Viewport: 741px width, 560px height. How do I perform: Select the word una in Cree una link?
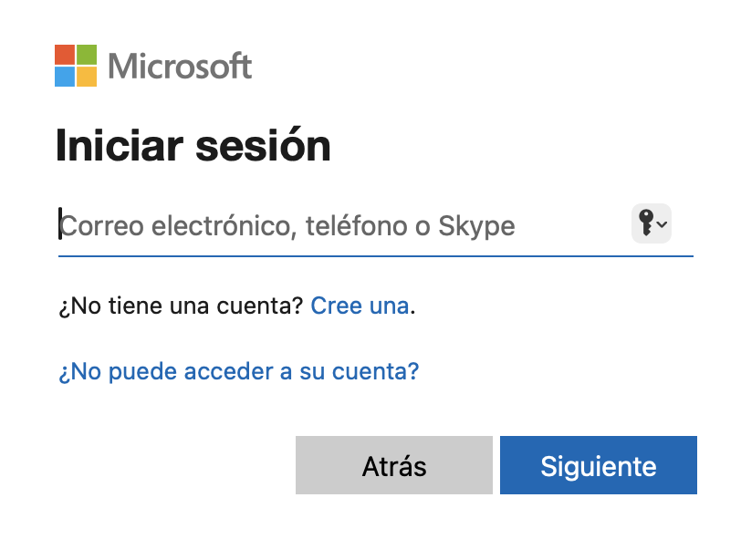(x=389, y=307)
